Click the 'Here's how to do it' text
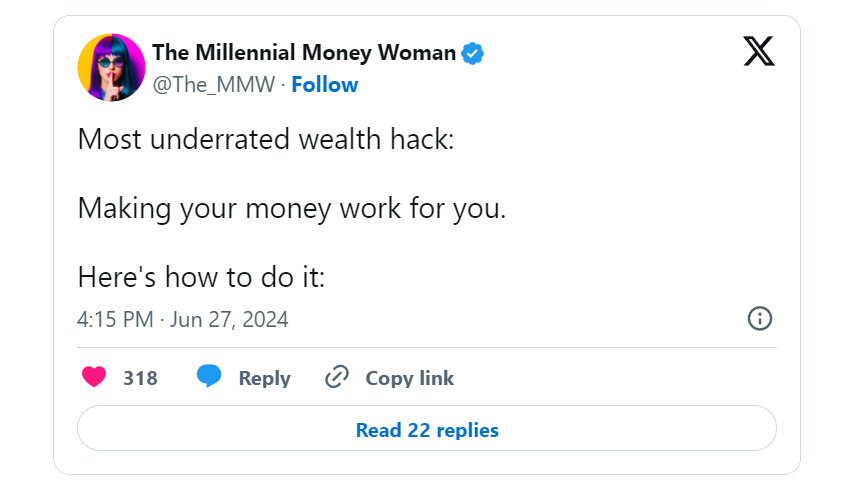 (x=201, y=277)
